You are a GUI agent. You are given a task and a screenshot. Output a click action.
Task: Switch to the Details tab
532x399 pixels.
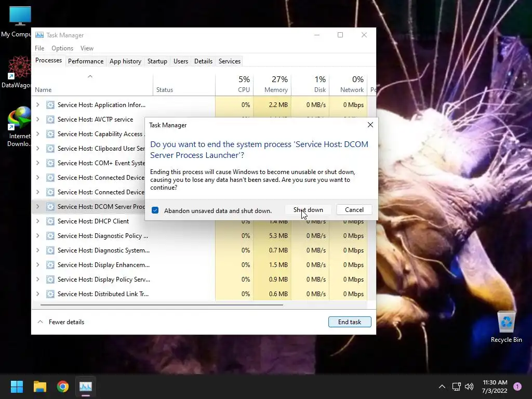tap(203, 61)
